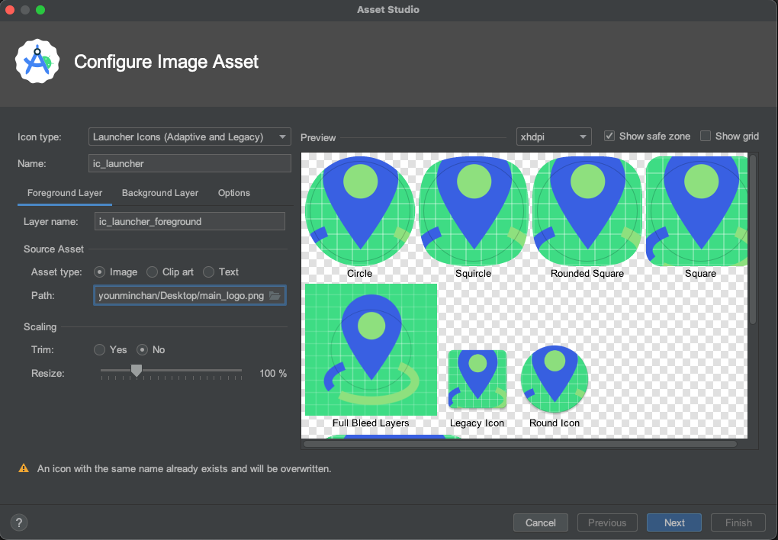Click the Previous button
Image resolution: width=778 pixels, height=540 pixels.
607,523
